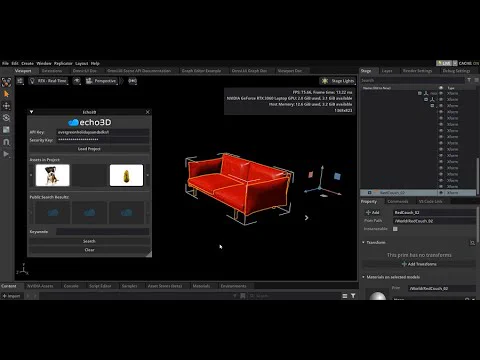The height and width of the screenshot is (360, 480).
Task: Toggle the CACHE ON indicator
Action: 468,63
